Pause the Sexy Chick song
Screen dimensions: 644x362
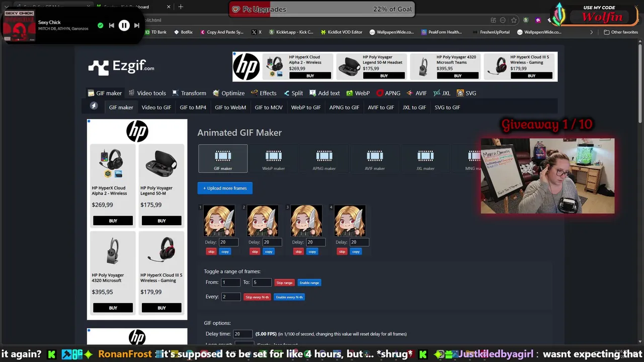[x=124, y=25]
